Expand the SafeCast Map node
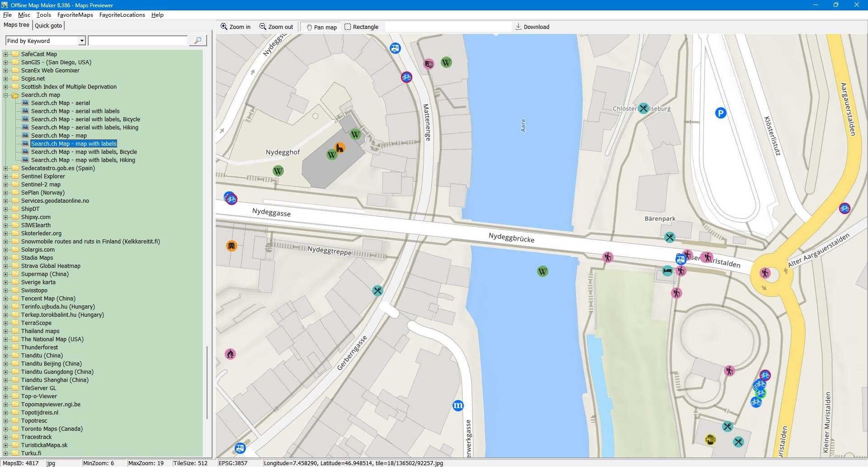This screenshot has height=467, width=868. tap(6, 54)
